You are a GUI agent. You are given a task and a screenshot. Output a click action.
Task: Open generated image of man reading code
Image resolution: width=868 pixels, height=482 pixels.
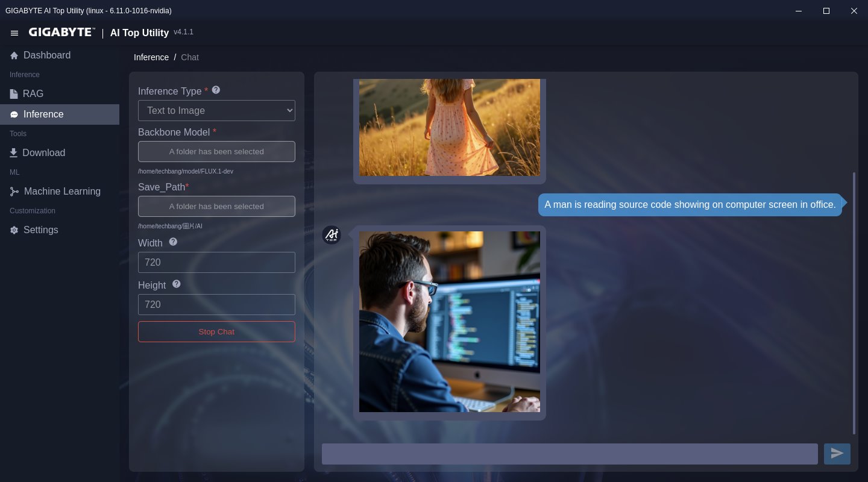(x=450, y=322)
